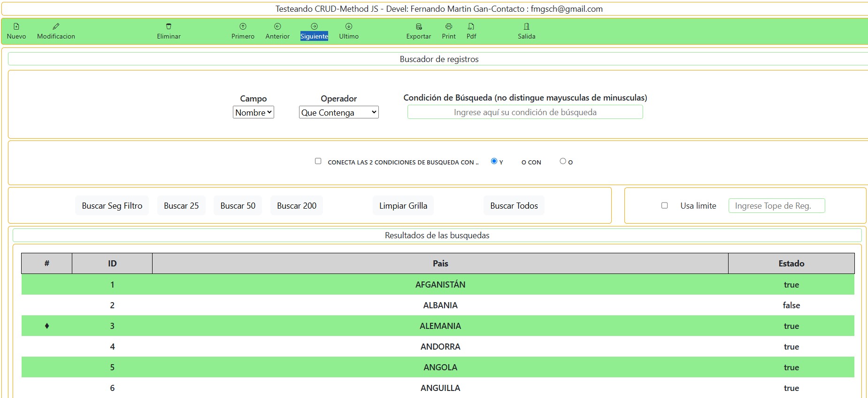Check the Usa limite checkbox
This screenshot has width=868, height=398.
664,205
